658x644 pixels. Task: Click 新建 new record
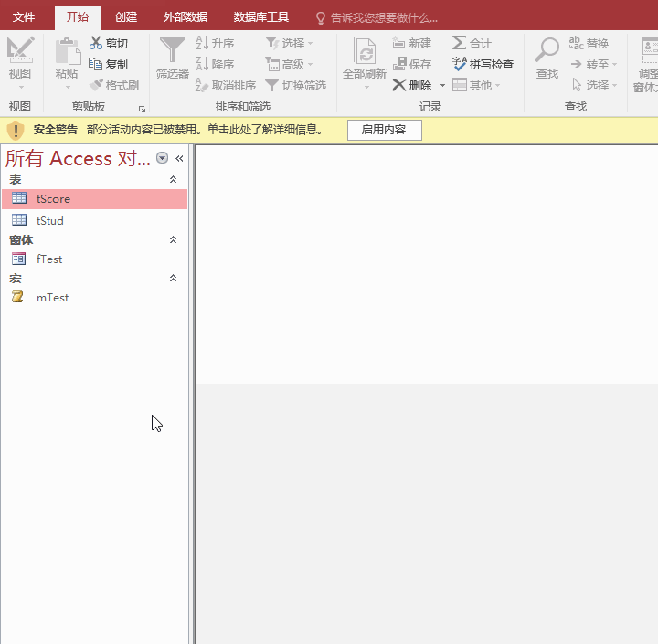412,43
